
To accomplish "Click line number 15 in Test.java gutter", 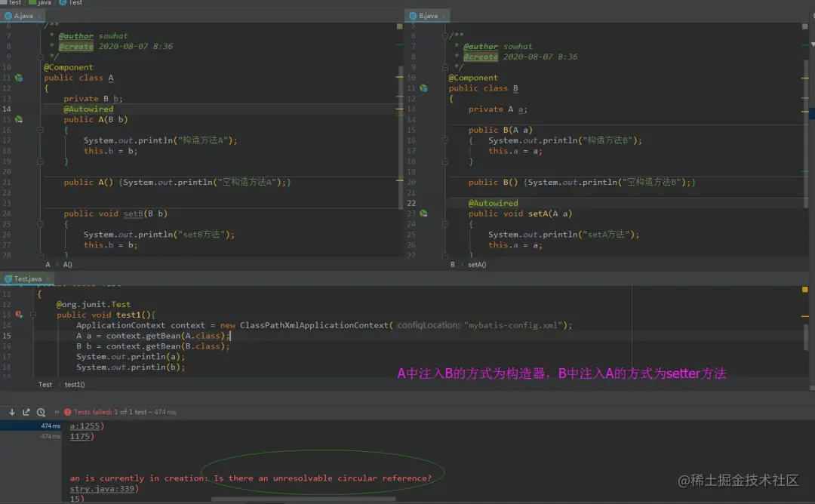I will pyautogui.click(x=7, y=336).
